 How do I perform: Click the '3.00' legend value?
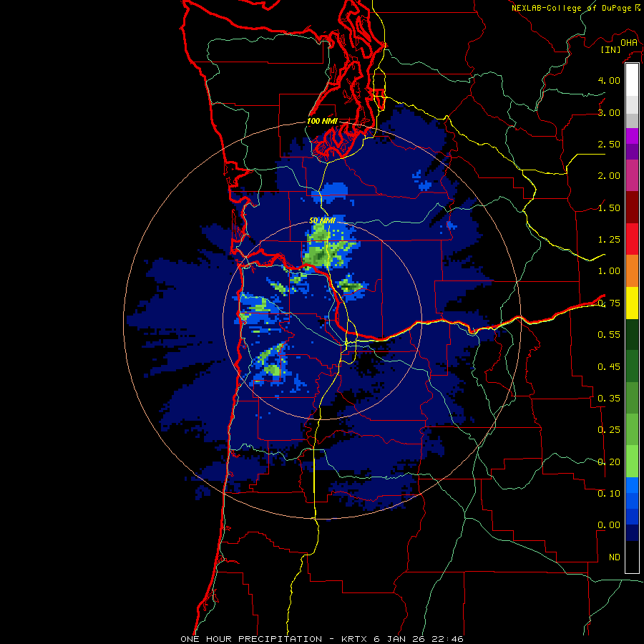[x=609, y=112]
